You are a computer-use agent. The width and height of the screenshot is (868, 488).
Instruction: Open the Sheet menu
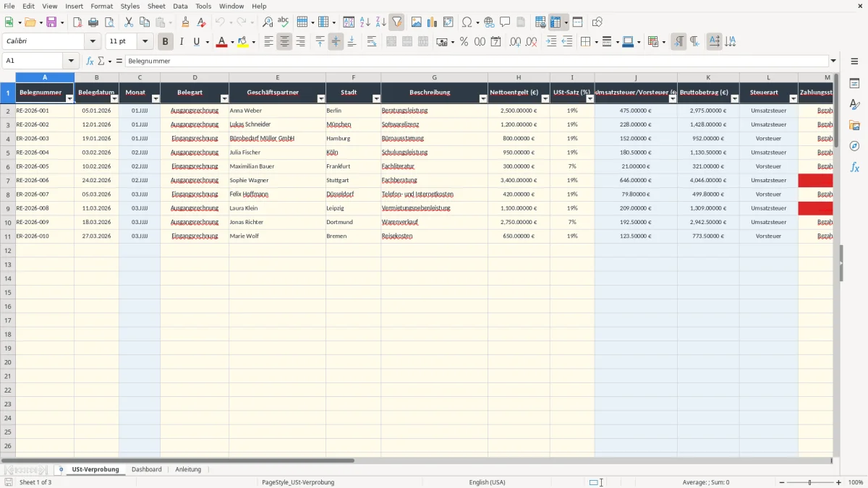[x=156, y=6]
